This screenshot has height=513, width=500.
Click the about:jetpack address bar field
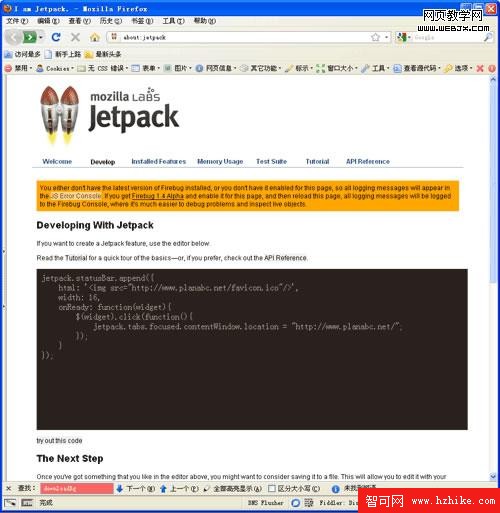click(x=240, y=37)
